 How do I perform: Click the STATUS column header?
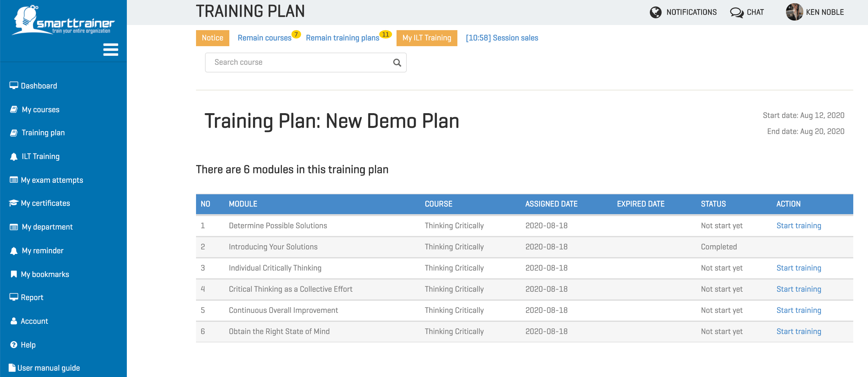tap(713, 204)
